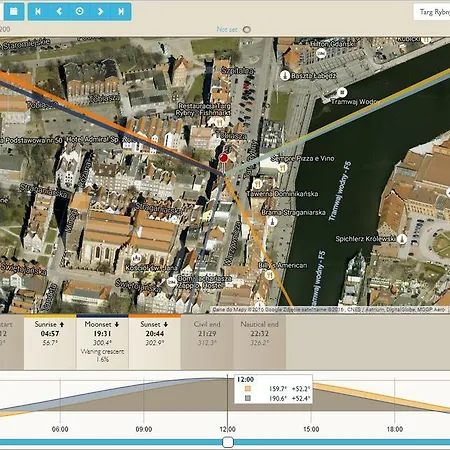Click the time slider handle at 12:00
450x450 pixels.
click(x=228, y=442)
